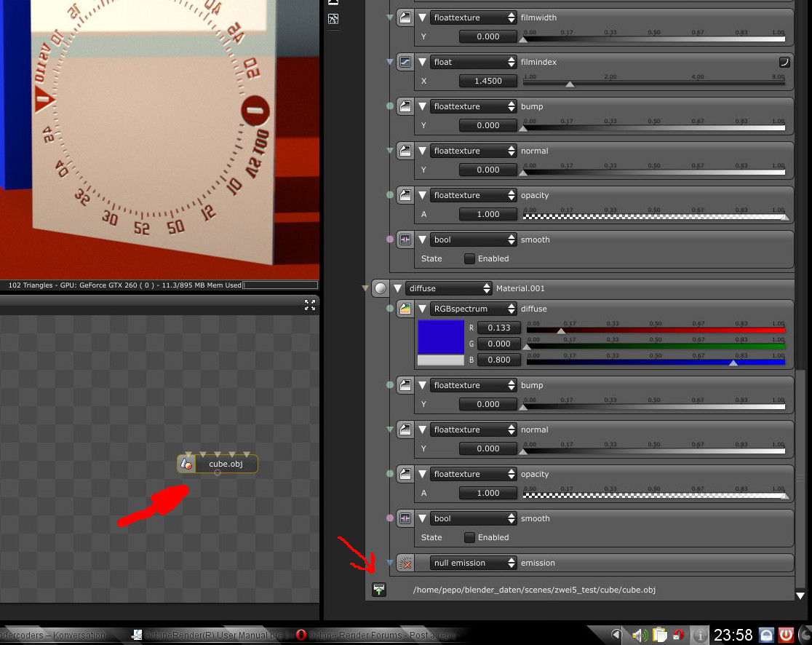This screenshot has width=812, height=645.
Task: Click the cube.obj node output pin
Action: click(x=218, y=472)
